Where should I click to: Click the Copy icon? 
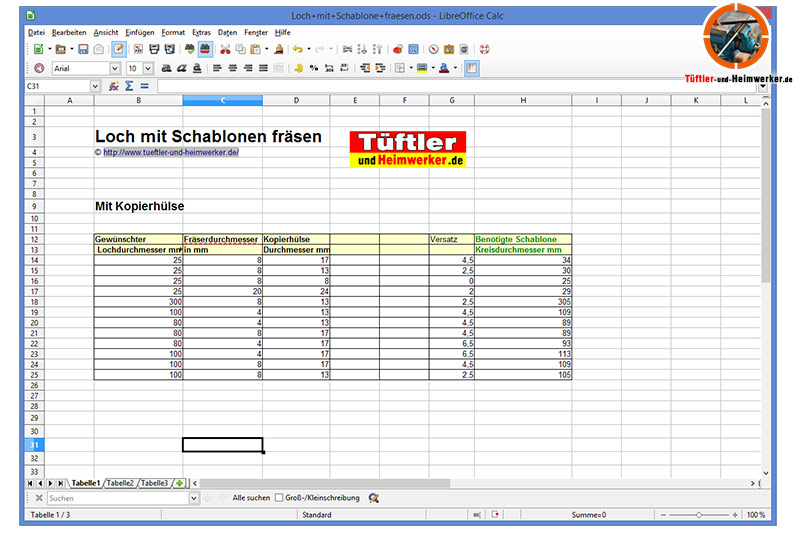(x=240, y=49)
